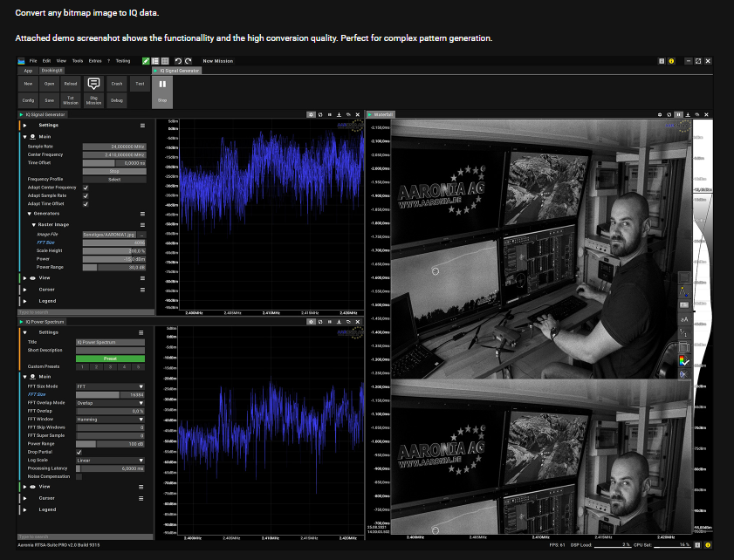Click the Big Mission speech bubble icon
The width and height of the screenshot is (734, 560).
pos(93,84)
